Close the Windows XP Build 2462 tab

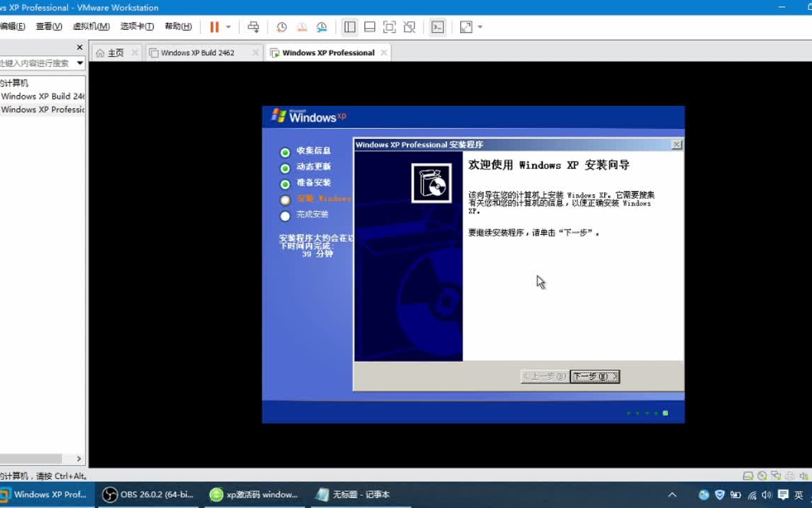[x=255, y=53]
